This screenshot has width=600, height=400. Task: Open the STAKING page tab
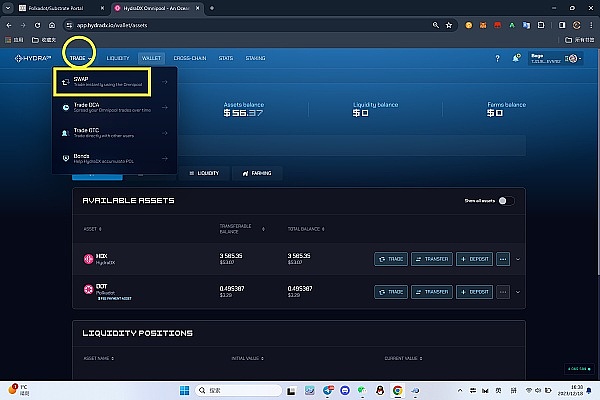pyautogui.click(x=255, y=59)
